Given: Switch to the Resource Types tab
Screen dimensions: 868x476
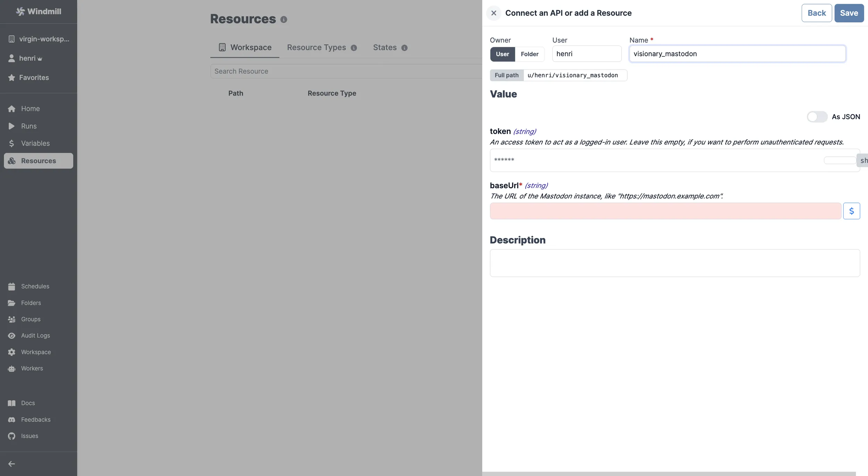Looking at the screenshot, I should pyautogui.click(x=316, y=47).
